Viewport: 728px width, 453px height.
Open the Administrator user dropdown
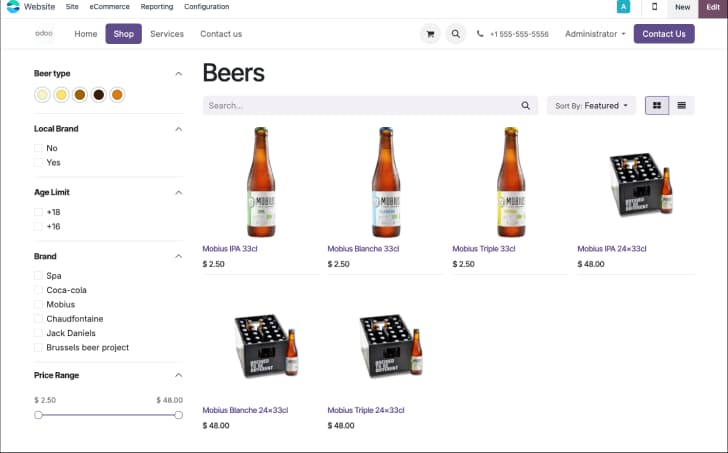[x=595, y=34]
